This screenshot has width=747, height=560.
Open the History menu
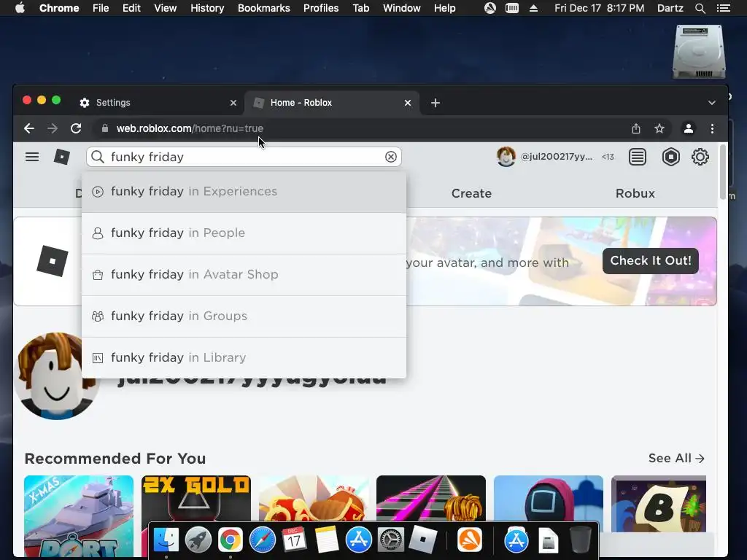tap(206, 8)
